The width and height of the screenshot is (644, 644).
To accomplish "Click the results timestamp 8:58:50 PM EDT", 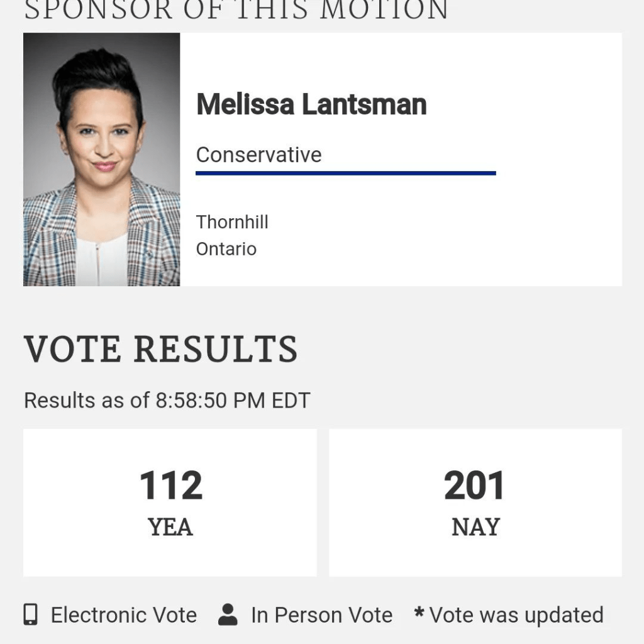I will (x=233, y=401).
